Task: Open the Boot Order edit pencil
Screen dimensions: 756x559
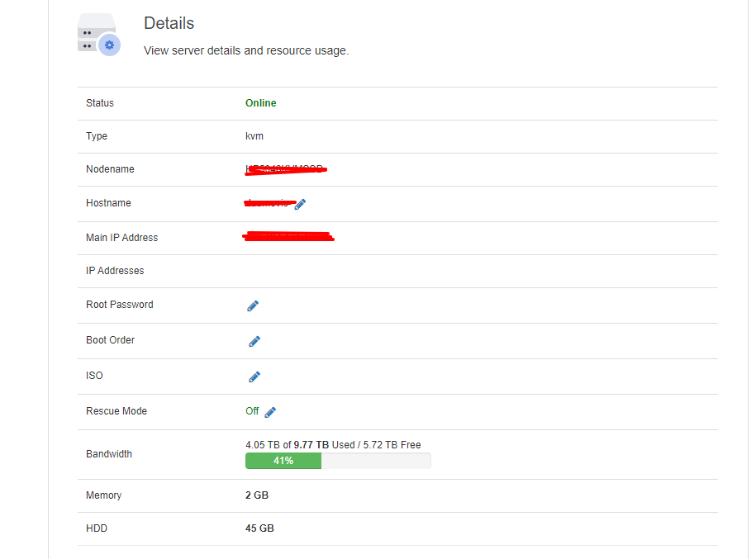Action: (254, 341)
